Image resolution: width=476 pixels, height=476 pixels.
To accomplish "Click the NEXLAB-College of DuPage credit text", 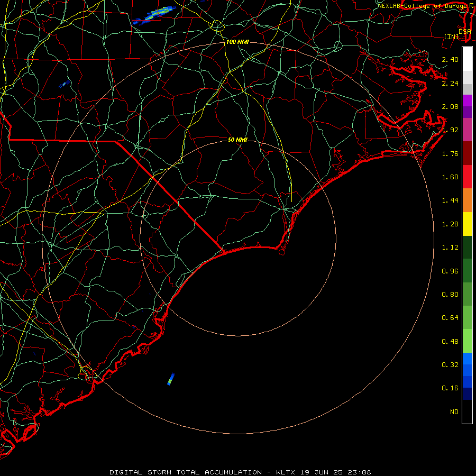I will (x=422, y=6).
